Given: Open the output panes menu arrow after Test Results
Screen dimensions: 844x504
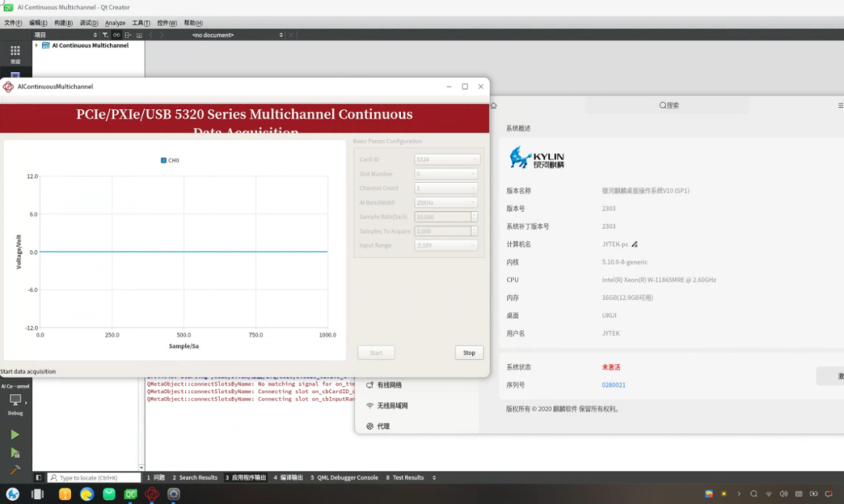Looking at the screenshot, I should pyautogui.click(x=434, y=477).
